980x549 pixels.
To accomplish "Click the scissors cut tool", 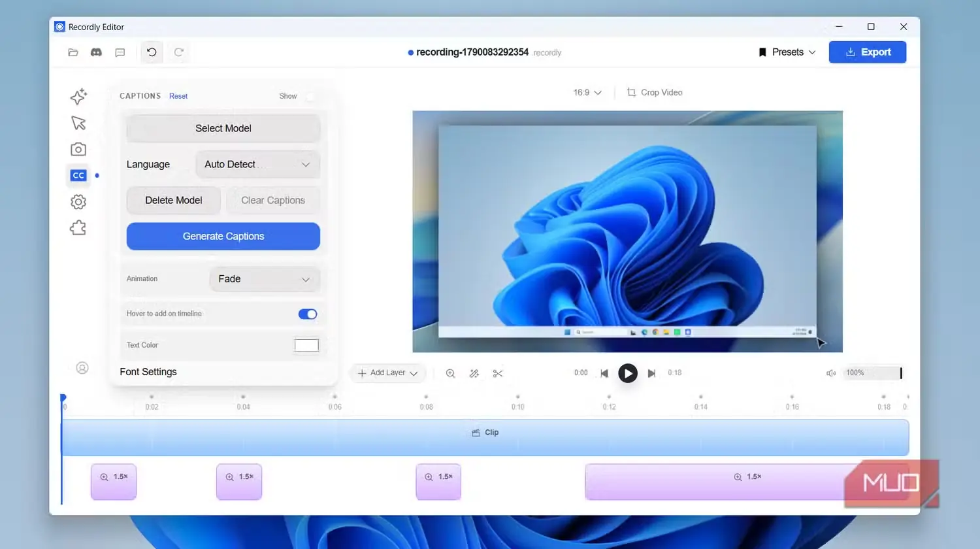I will pos(498,373).
